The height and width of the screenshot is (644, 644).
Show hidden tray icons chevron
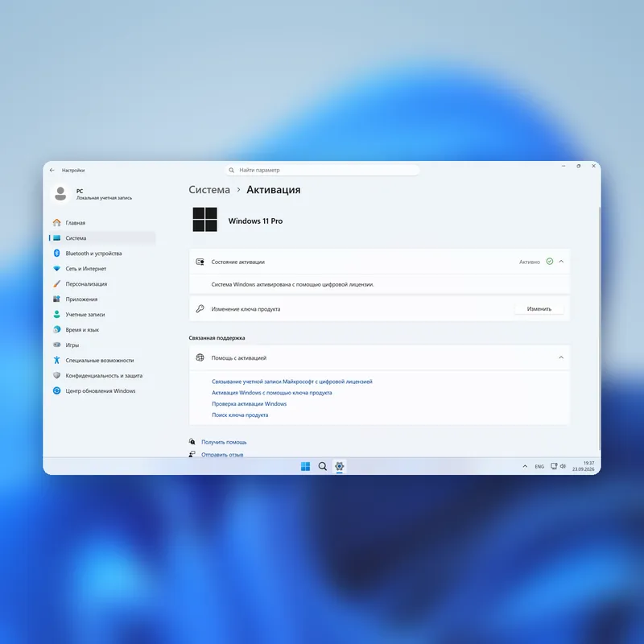[525, 466]
